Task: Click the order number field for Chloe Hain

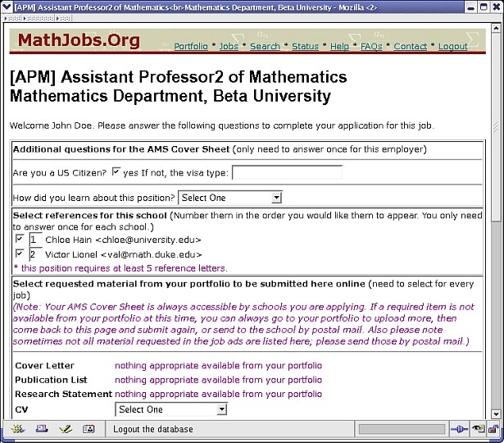Action: [x=35, y=240]
